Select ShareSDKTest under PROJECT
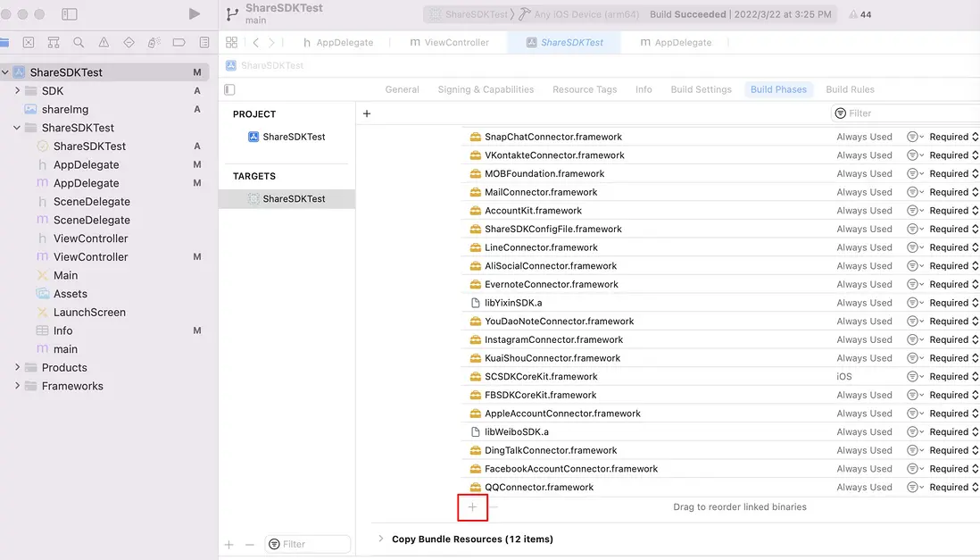The width and height of the screenshot is (980, 560). [x=287, y=137]
